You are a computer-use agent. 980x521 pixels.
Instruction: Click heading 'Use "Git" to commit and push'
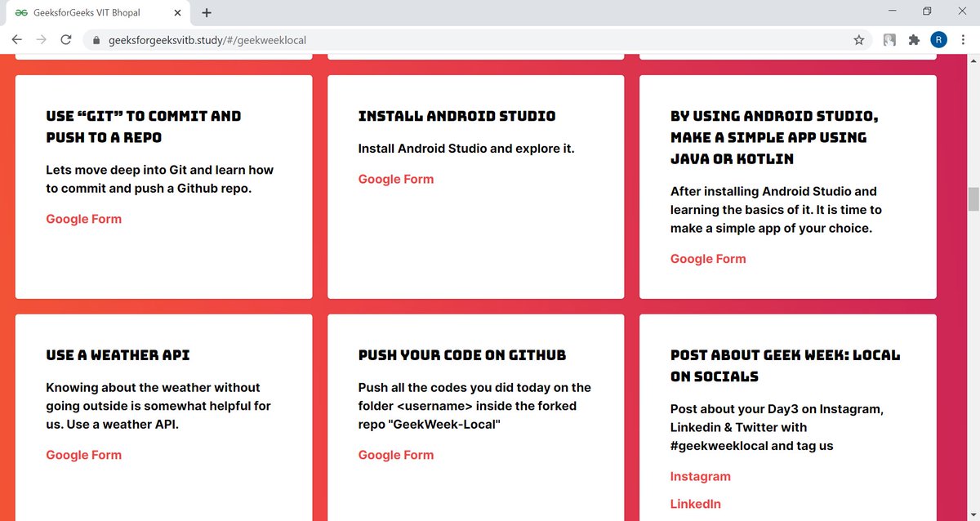tap(144, 127)
